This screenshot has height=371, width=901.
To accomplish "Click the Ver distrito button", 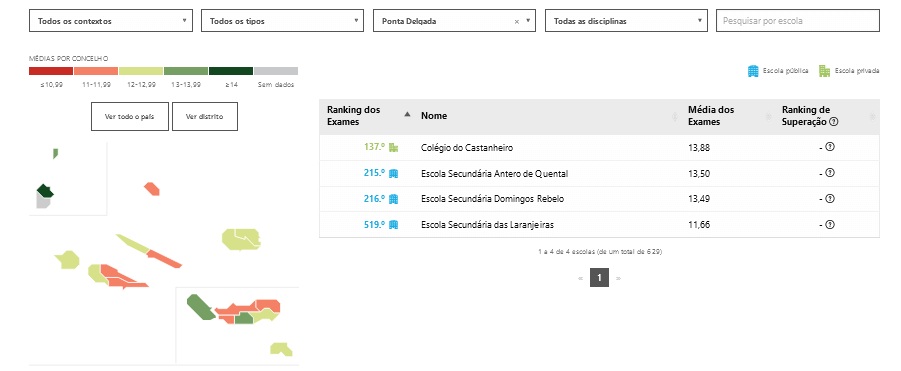I will tap(205, 117).
